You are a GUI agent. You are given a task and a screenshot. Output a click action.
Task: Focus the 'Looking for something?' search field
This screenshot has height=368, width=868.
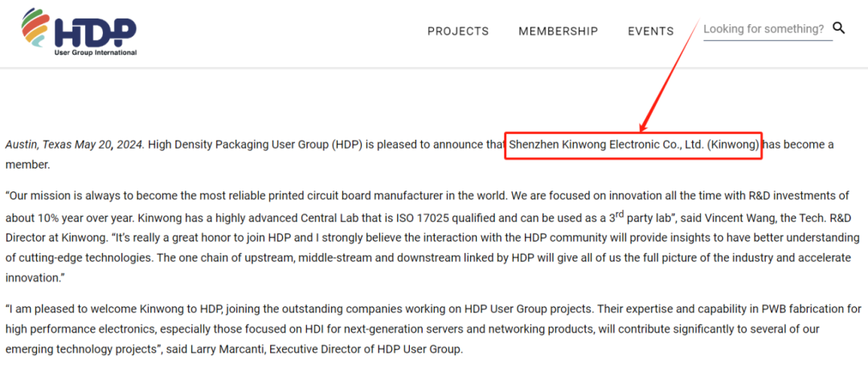point(764,29)
